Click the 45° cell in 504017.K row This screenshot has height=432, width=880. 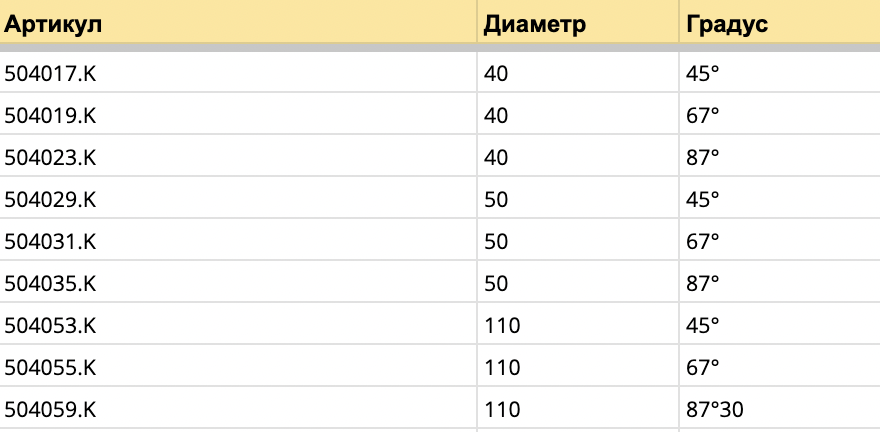[702, 73]
